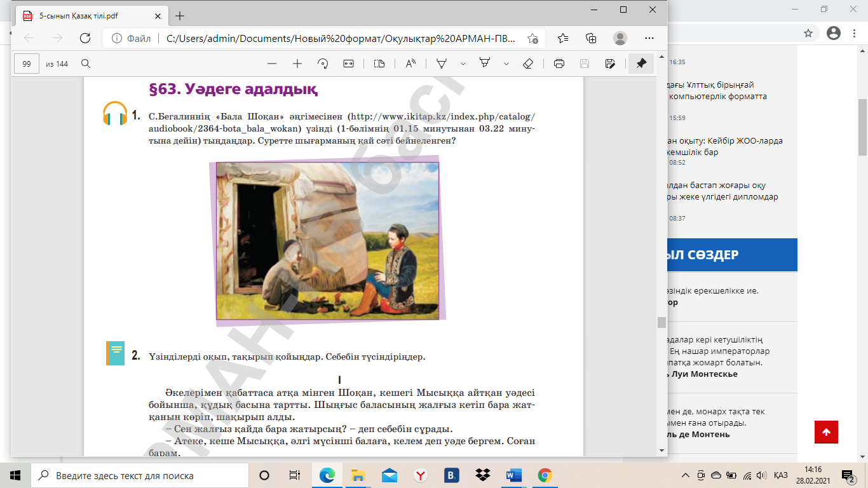868x488 pixels.
Task: Open Dropbox from the taskbar
Action: click(x=482, y=475)
